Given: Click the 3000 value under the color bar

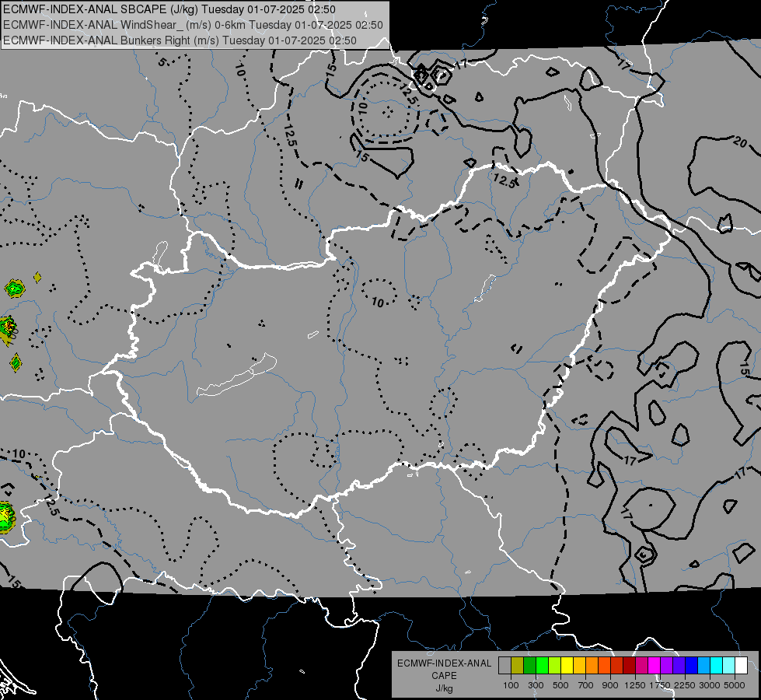Looking at the screenshot, I should [710, 685].
